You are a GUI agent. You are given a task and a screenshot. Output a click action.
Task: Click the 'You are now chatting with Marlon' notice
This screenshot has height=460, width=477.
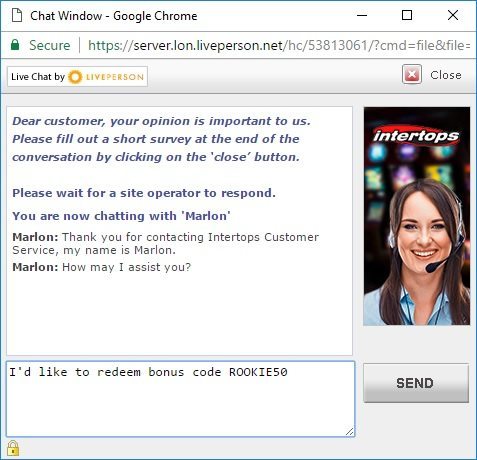click(x=121, y=216)
